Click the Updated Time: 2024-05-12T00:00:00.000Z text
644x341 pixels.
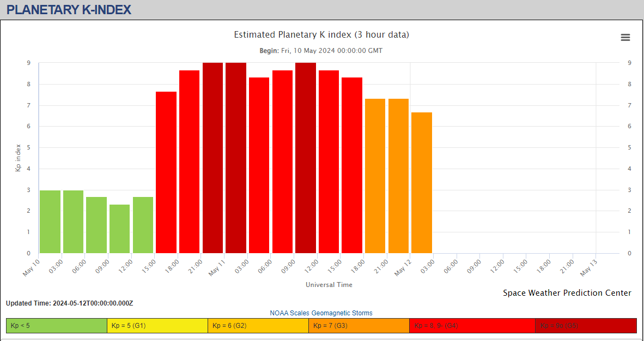[69, 303]
